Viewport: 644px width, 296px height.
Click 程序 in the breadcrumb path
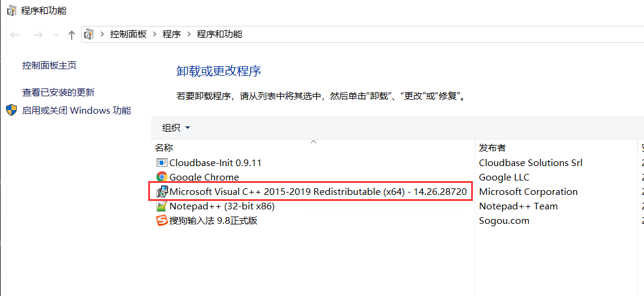point(172,34)
